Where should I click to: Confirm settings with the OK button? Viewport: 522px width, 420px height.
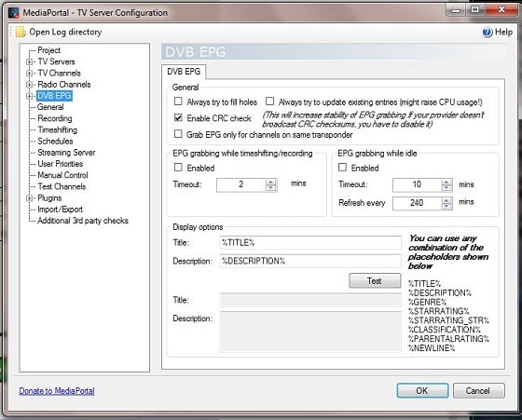[422, 390]
